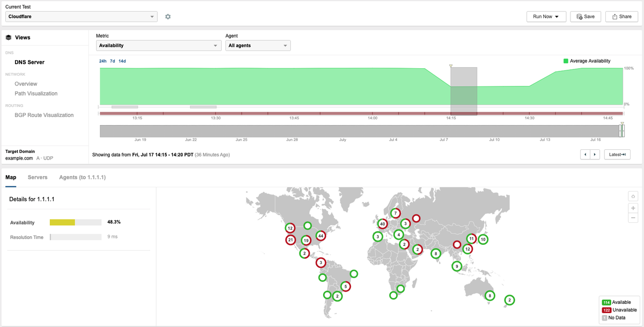Select the map cluster labeled 5
The width and height of the screenshot is (644, 327).
tap(346, 287)
